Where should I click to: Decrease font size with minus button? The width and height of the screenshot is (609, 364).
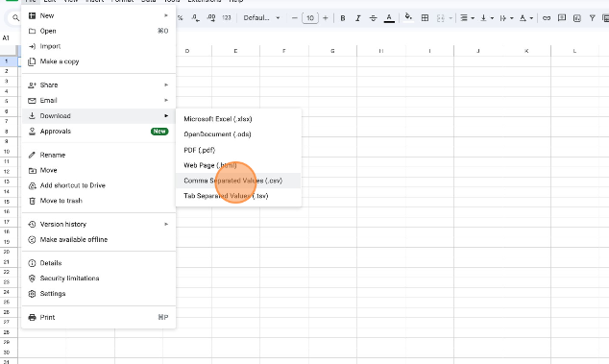(x=294, y=18)
